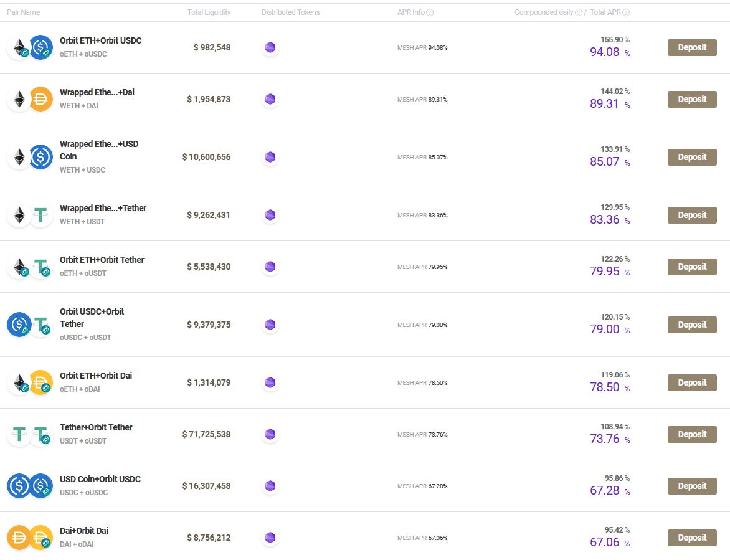Viewport: 730px width, 560px height.
Task: Click the WETH + USDT pair token icons
Action: coord(30,215)
